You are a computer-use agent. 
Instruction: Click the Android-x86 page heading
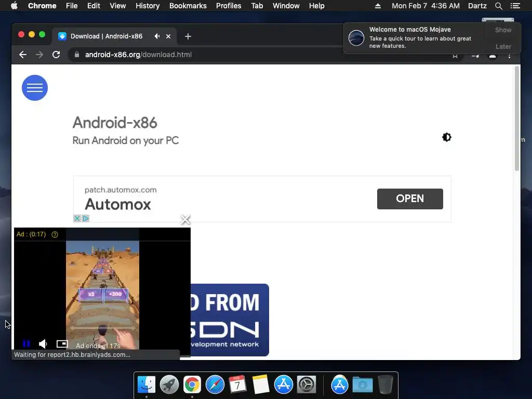115,123
